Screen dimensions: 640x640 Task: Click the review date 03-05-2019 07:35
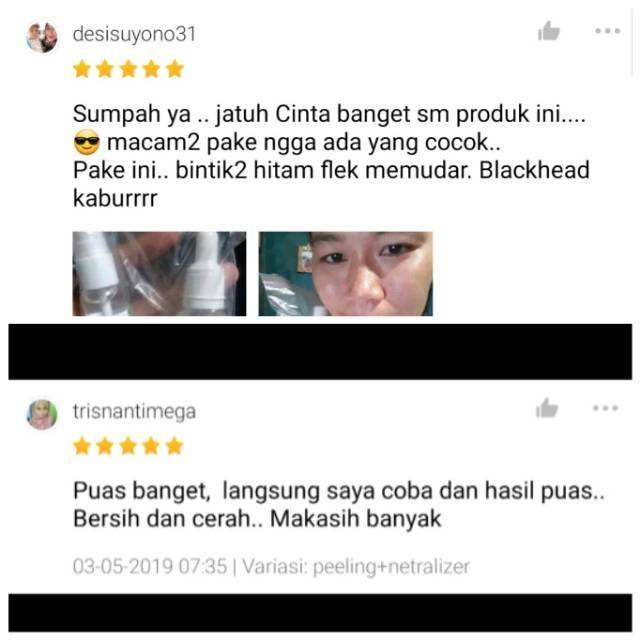tap(150, 567)
